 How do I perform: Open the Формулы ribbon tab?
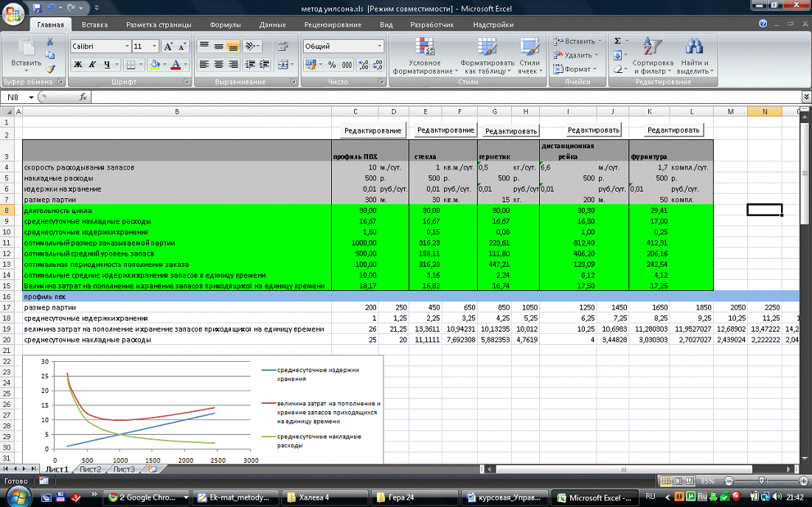click(x=225, y=24)
